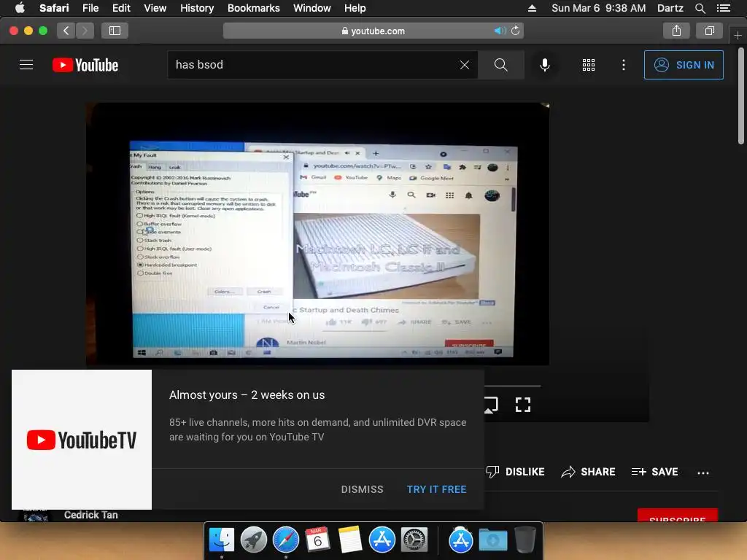The width and height of the screenshot is (747, 560).
Task: Click the YouTube search magnifier button
Action: (500, 65)
